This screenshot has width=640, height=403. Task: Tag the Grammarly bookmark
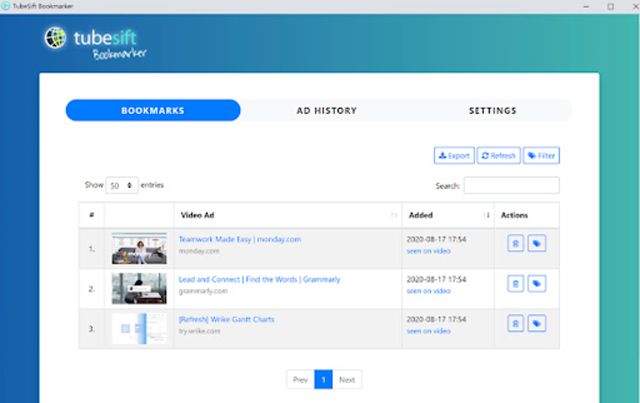[x=537, y=284]
